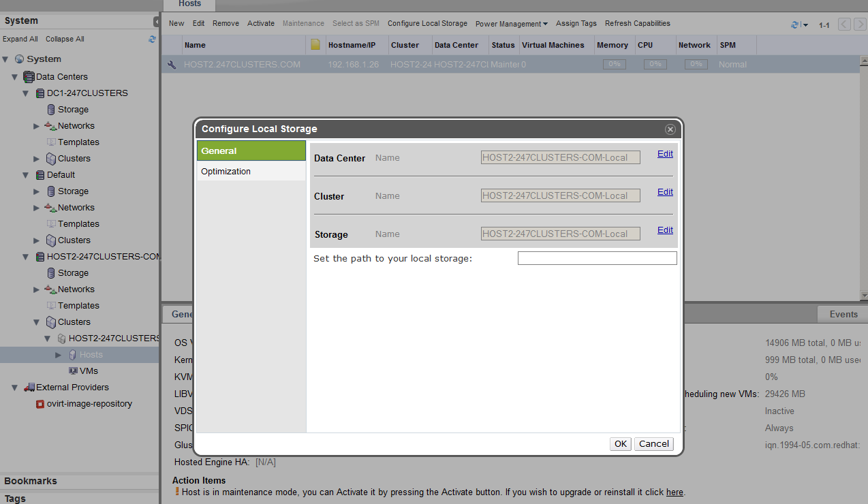Expand the Hosts tree node
The height and width of the screenshot is (504, 868).
coord(59,355)
